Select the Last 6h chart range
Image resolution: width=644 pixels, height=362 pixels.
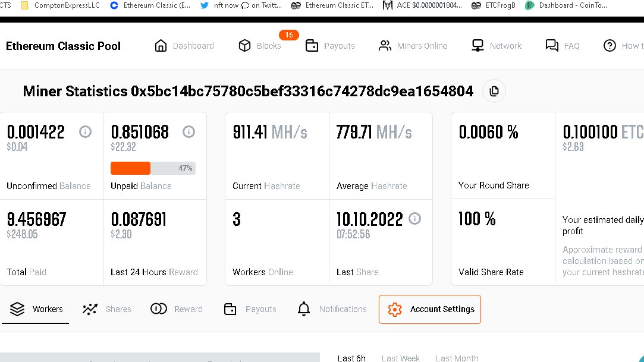(351, 358)
